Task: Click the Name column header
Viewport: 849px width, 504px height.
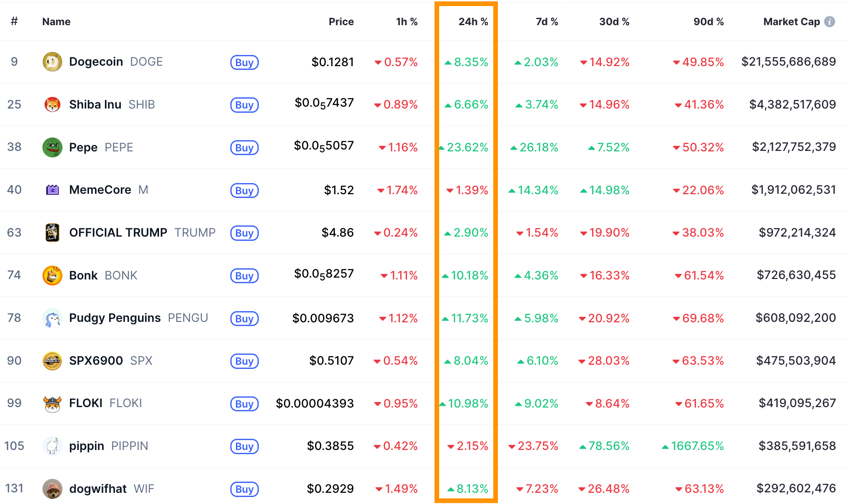Action: click(x=56, y=21)
